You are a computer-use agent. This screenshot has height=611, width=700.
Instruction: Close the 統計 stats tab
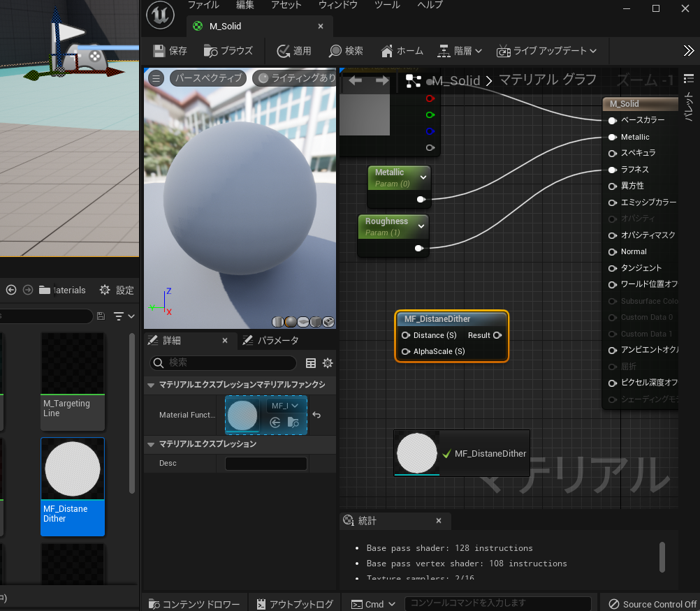(439, 520)
